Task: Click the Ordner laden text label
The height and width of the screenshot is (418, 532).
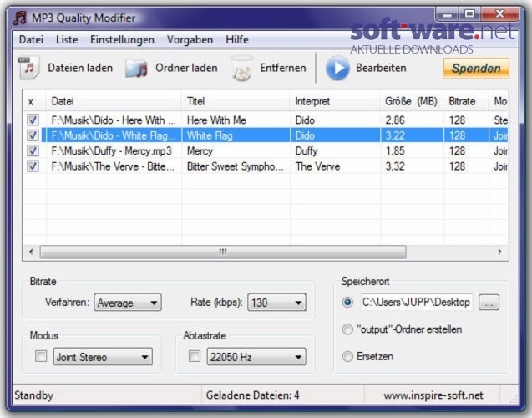Action: pyautogui.click(x=186, y=68)
